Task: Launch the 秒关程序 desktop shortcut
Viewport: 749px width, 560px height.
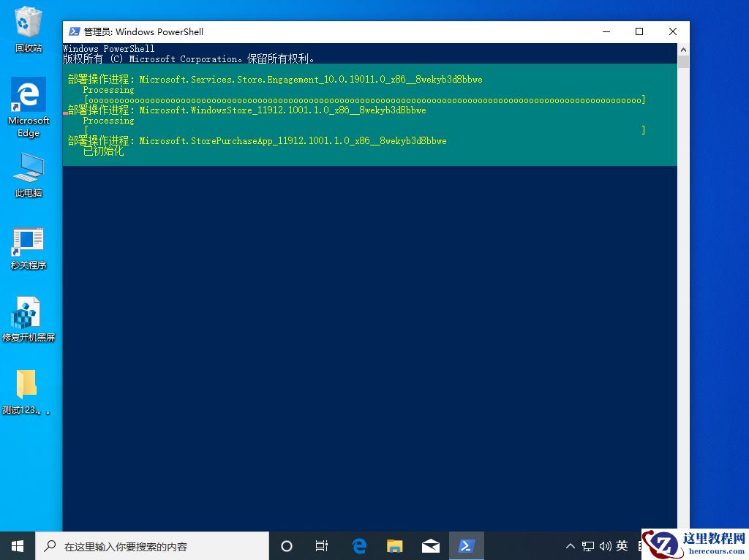Action: 28,241
